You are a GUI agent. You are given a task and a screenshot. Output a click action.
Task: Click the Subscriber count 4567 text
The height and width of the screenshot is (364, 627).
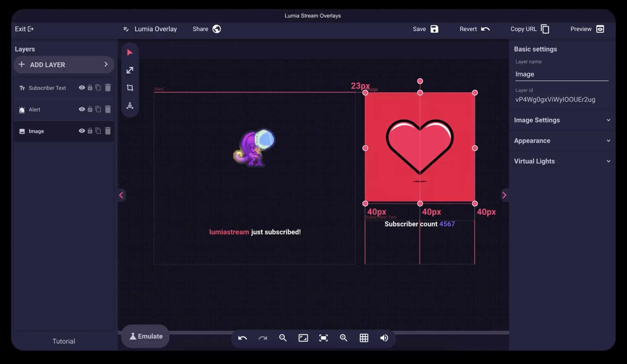point(420,224)
